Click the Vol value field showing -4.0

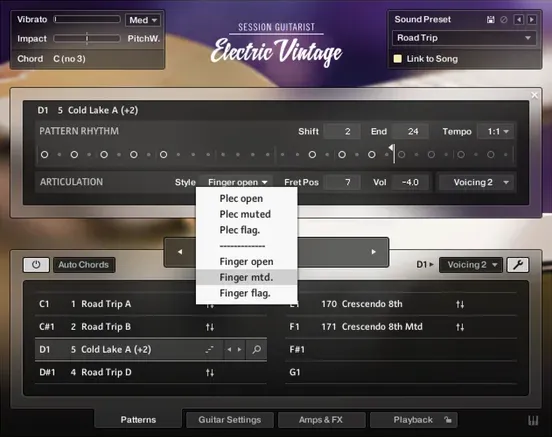pos(410,182)
